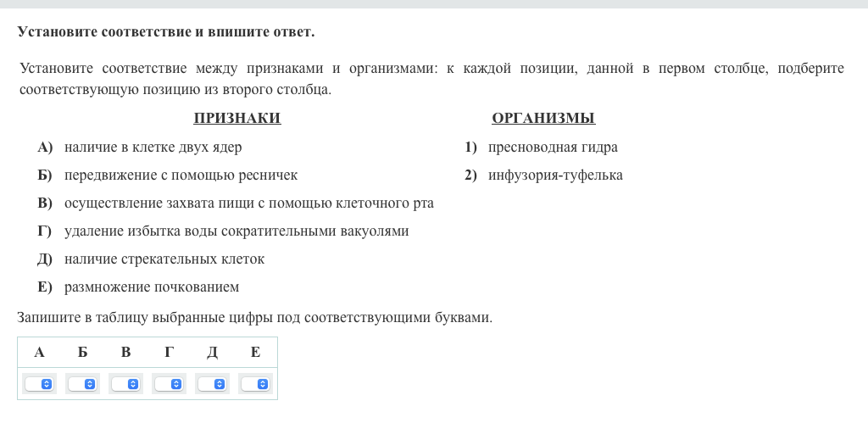Open the dropdown under column А
868x423 pixels.
(39, 384)
